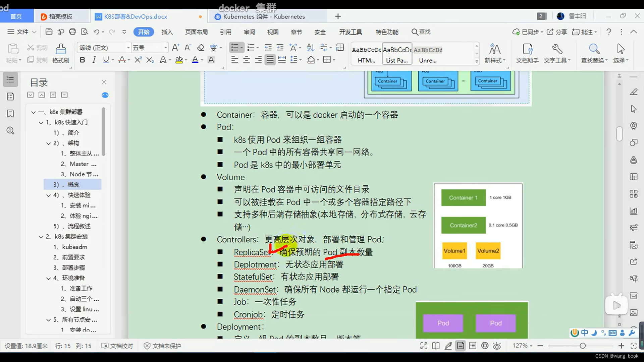Screen dimensions: 644x362
Task: Open the Select tool in ribbon
Action: pyautogui.click(x=621, y=53)
